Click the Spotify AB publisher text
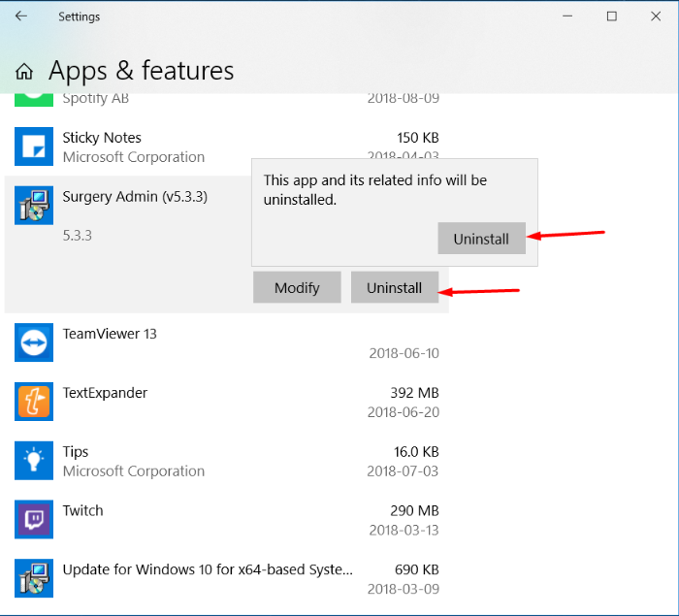This screenshot has width=679, height=616. (96, 99)
